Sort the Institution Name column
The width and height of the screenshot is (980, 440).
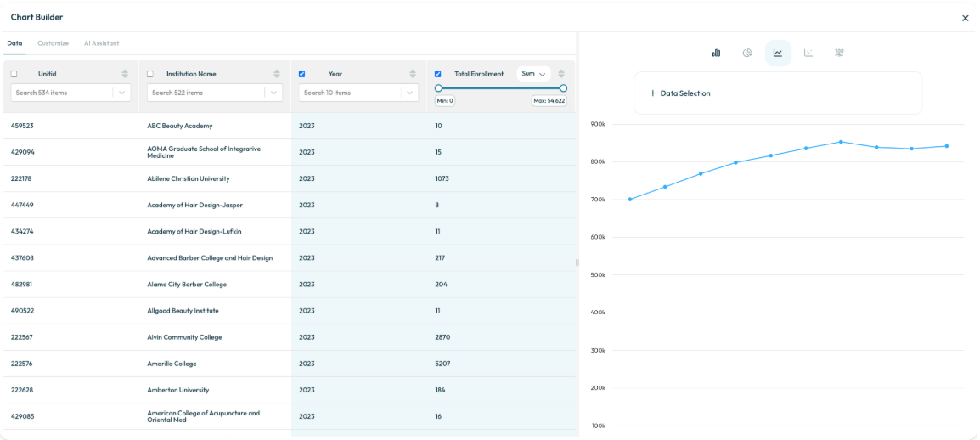pos(277,74)
